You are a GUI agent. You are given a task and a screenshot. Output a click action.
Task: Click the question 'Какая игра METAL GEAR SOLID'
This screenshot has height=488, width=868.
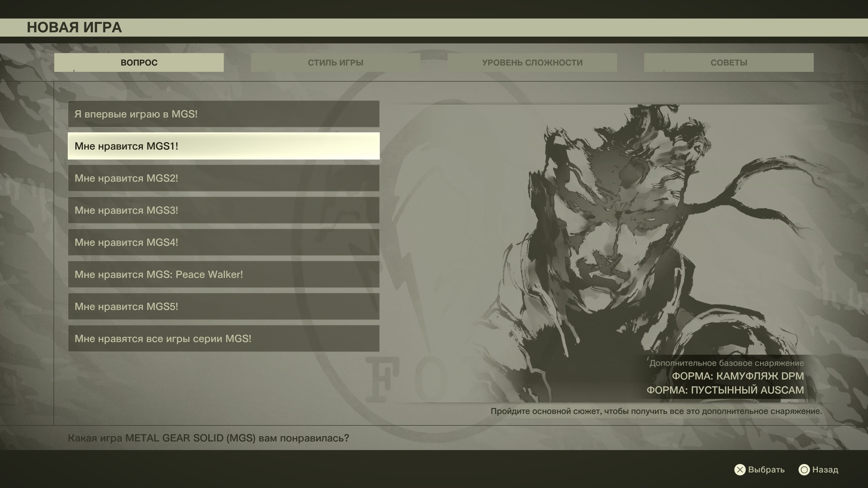pyautogui.click(x=208, y=438)
